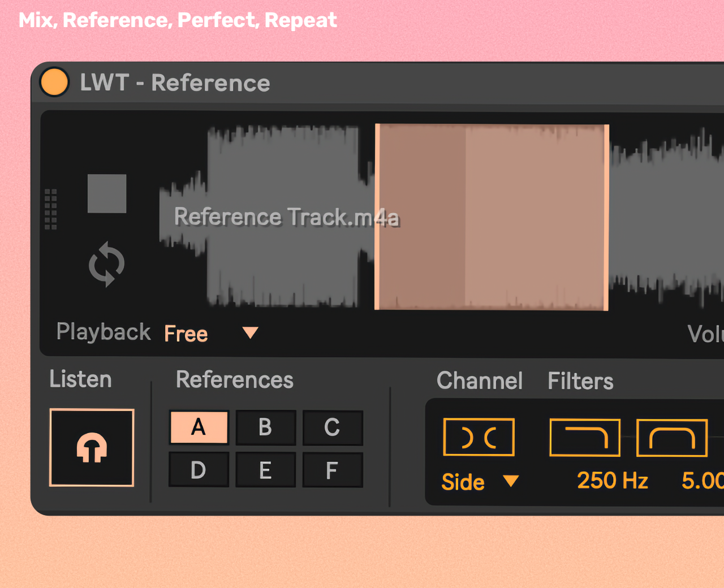Select the low-pass filter shape icon

point(585,437)
